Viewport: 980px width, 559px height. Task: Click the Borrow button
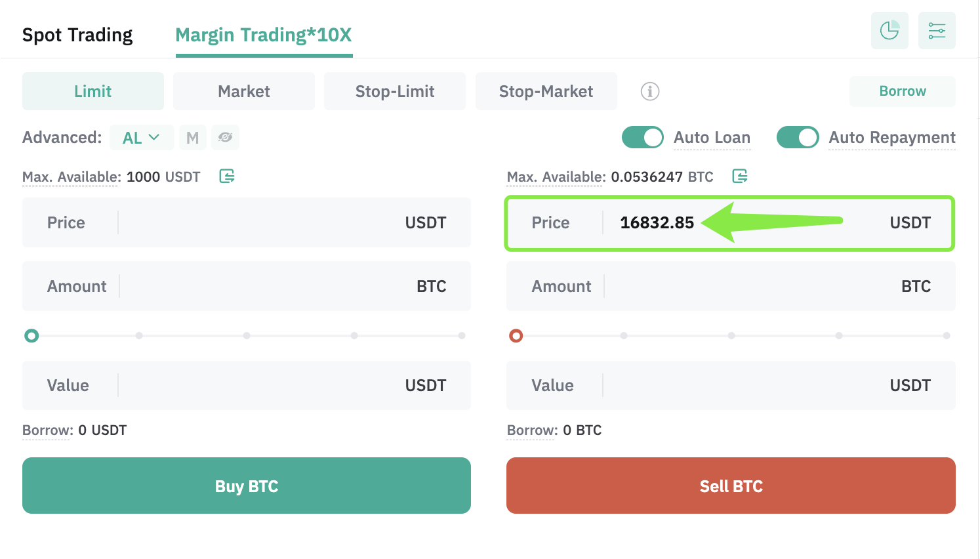(903, 91)
